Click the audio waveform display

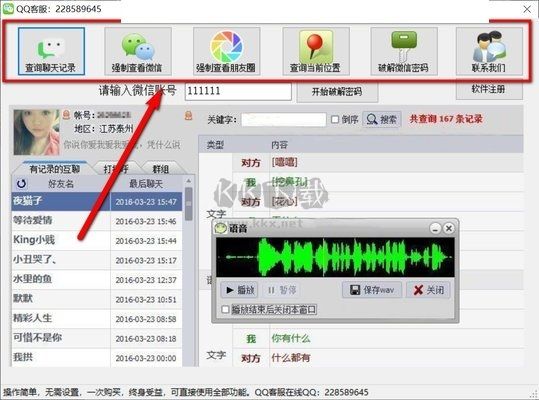[x=335, y=257]
